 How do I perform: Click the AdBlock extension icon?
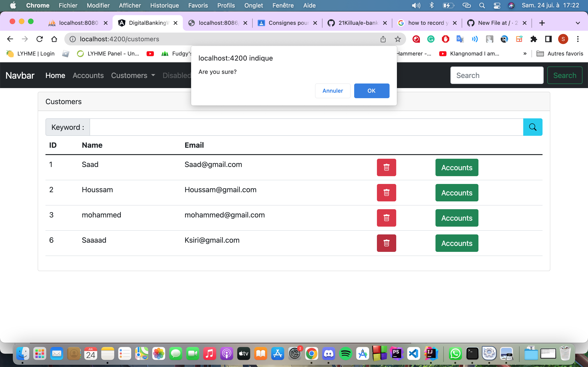[x=445, y=39]
